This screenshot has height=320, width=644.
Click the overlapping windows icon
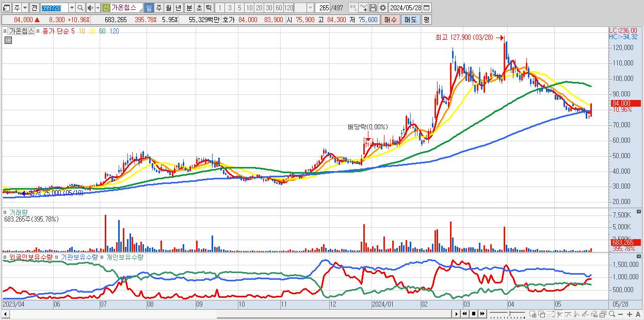coord(542,314)
